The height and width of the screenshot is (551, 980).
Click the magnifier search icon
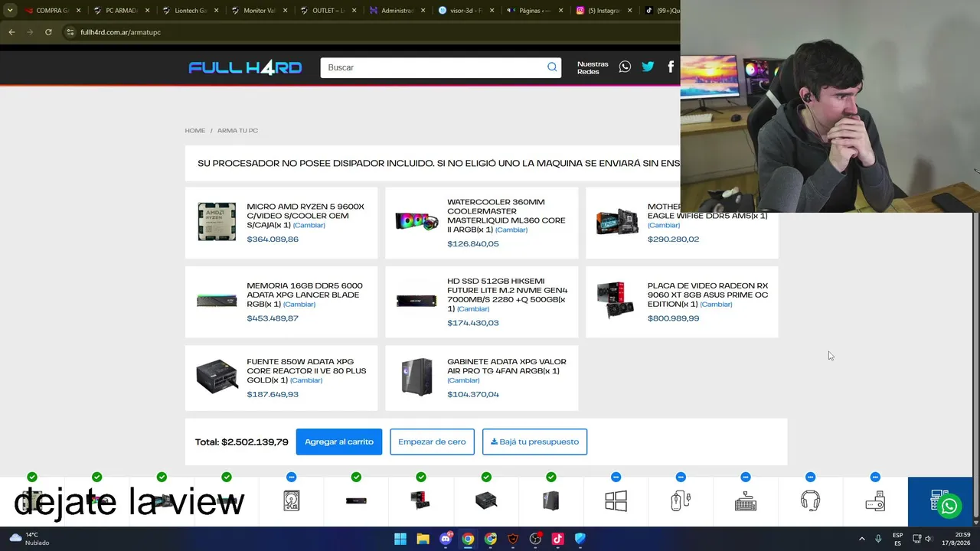pyautogui.click(x=552, y=67)
